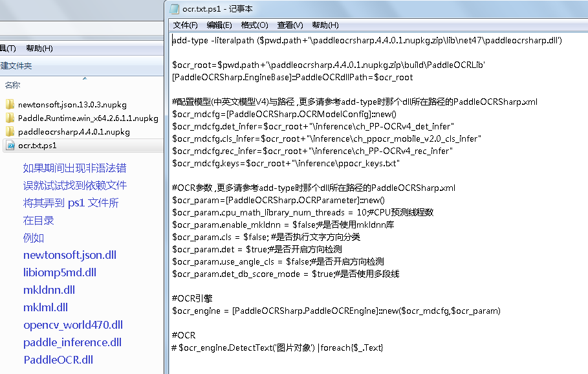Click the Notepad icon in title bar
This screenshot has height=374, width=588.
[x=175, y=8]
